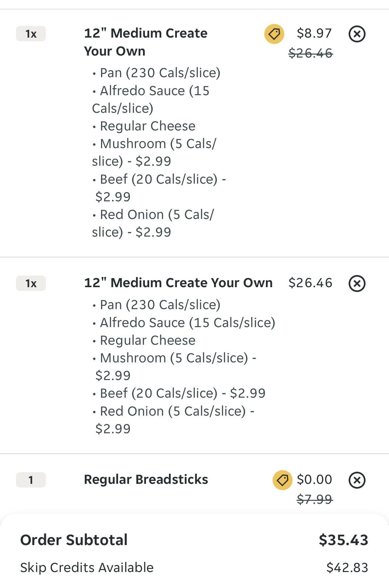Image resolution: width=389 pixels, height=588 pixels.
Task: Remove Regular Breadsticks from the order
Action: 357,480
